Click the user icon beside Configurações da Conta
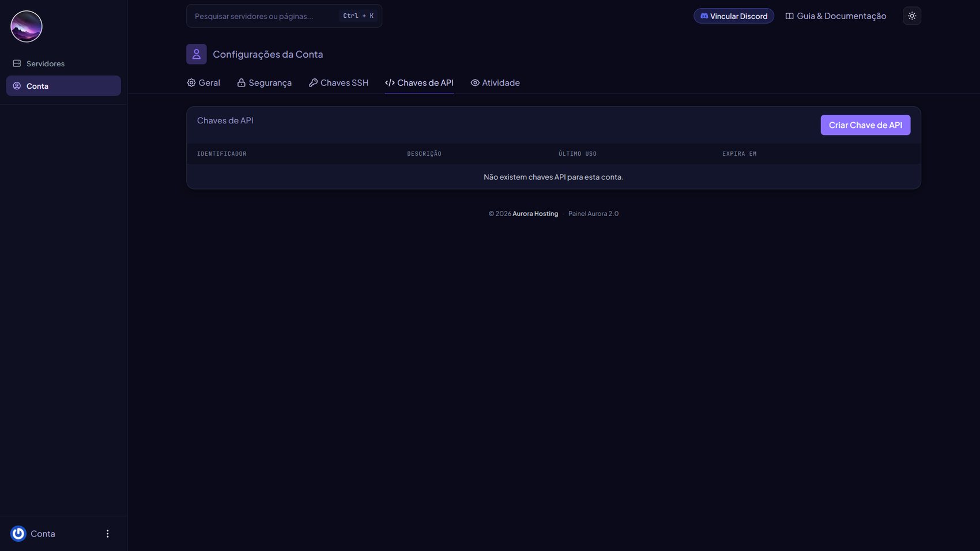 (x=197, y=54)
